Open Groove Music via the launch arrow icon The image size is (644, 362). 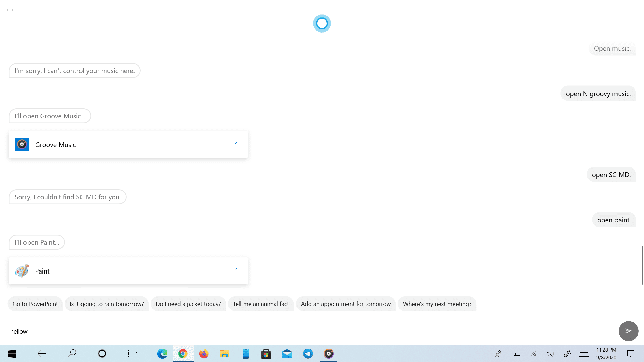coord(234,144)
